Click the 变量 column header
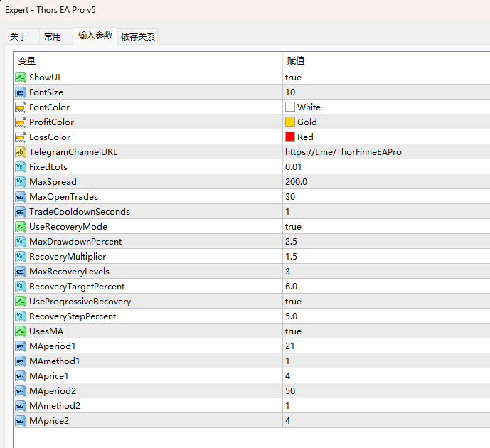490x448 pixels. (x=148, y=60)
